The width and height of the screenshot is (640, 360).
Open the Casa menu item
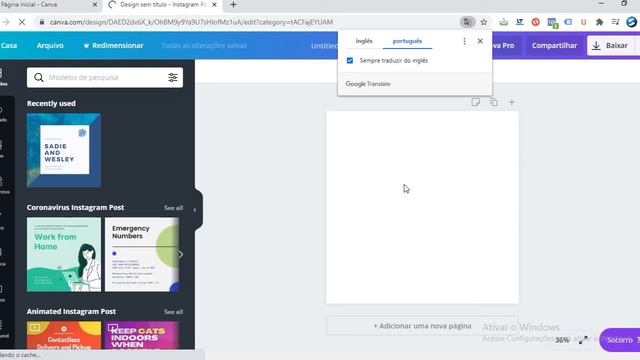click(9, 45)
